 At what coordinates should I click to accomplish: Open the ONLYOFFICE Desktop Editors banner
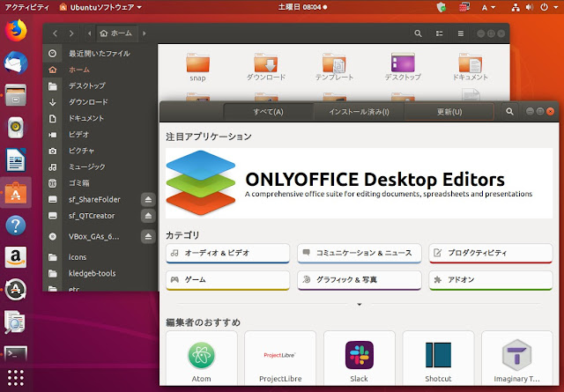(x=359, y=183)
